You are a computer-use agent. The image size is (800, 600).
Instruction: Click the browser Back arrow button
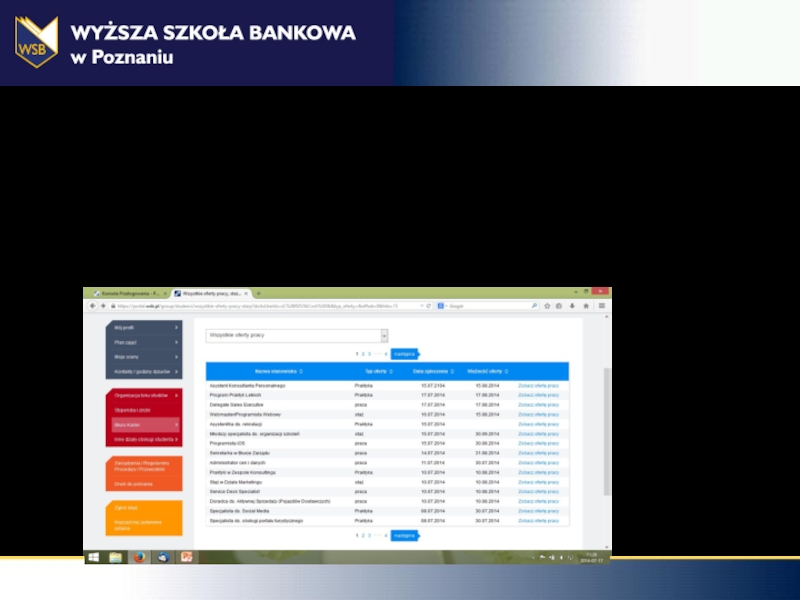[x=92, y=306]
